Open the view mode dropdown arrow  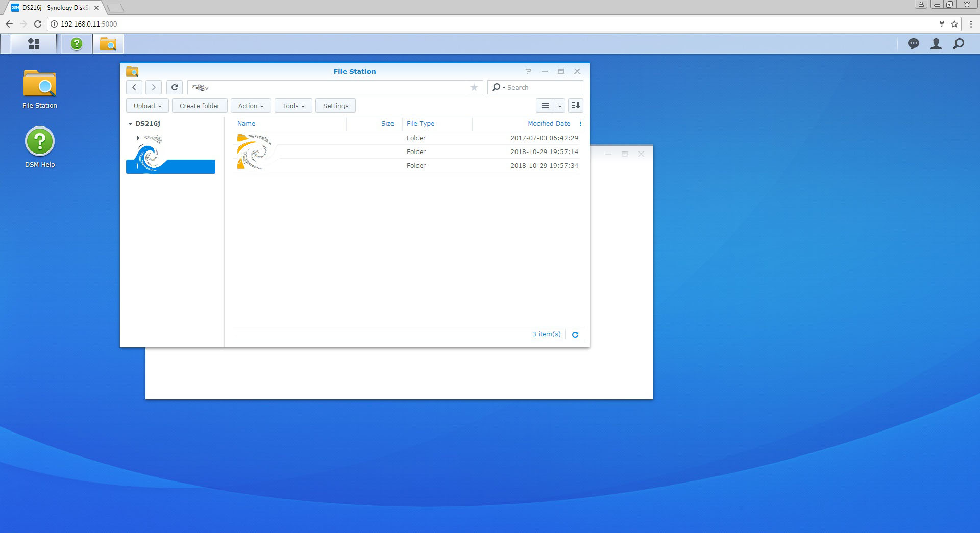560,106
